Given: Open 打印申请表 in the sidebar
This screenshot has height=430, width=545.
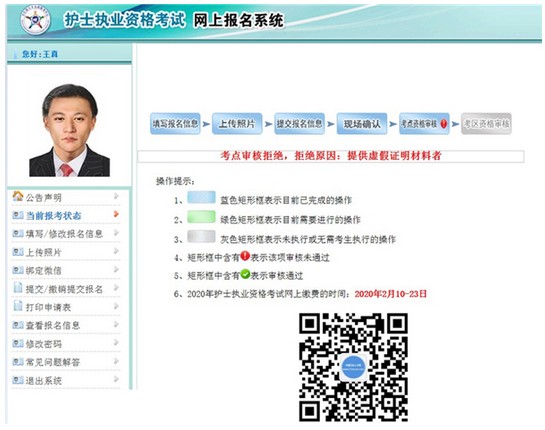Looking at the screenshot, I should [x=48, y=307].
